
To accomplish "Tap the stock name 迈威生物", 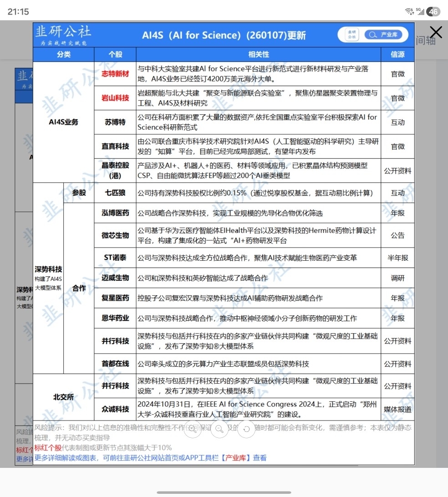I will 115,278.
